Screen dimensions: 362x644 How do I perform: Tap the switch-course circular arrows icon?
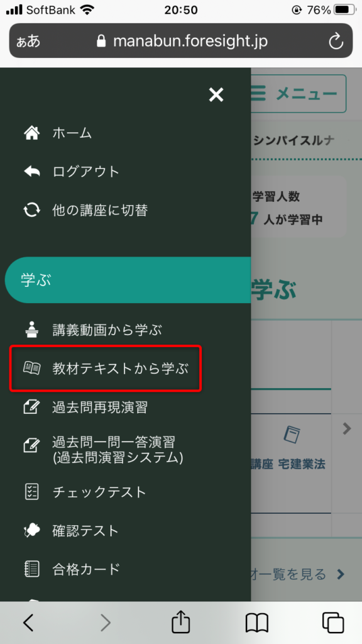(x=32, y=210)
